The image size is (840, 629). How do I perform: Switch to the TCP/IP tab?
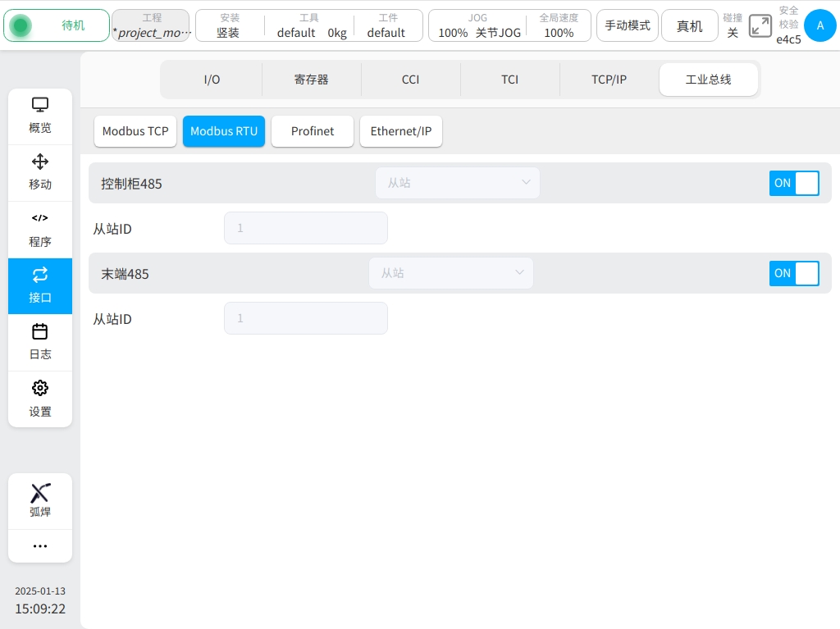[609, 80]
